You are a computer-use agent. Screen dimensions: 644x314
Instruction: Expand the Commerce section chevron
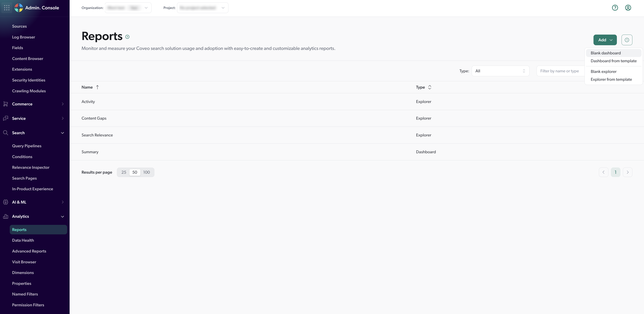pos(62,104)
